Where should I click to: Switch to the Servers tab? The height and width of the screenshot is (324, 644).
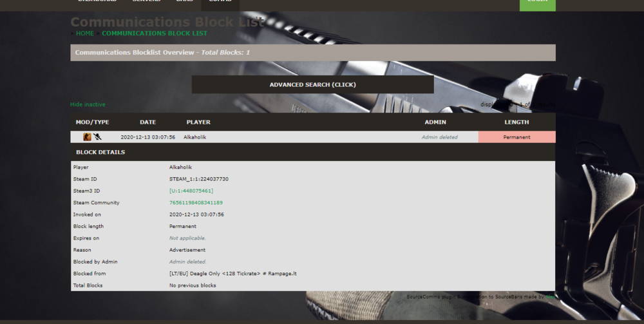[147, 2]
